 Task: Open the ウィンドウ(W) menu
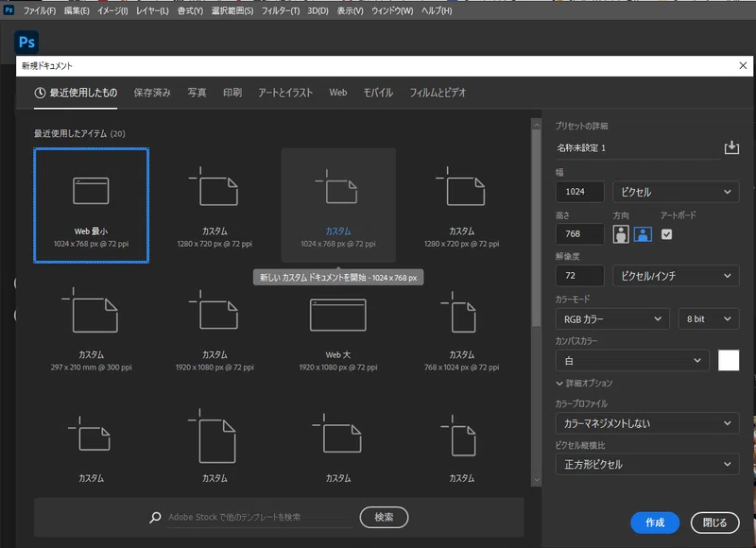(x=392, y=10)
